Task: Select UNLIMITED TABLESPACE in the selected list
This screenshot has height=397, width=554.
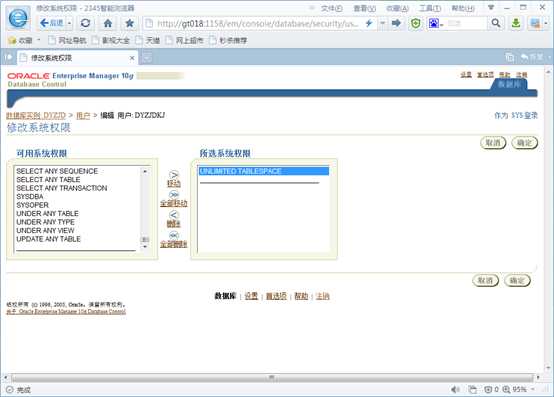Action: [x=264, y=171]
